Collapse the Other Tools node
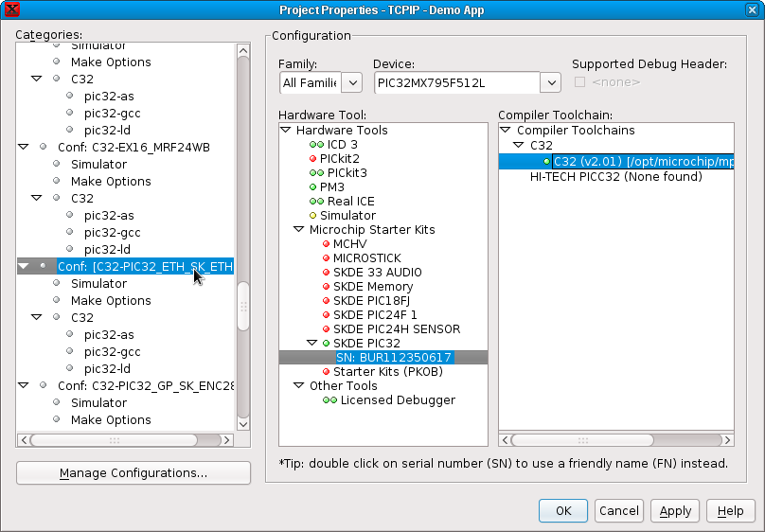The image size is (765, 532). point(299,385)
